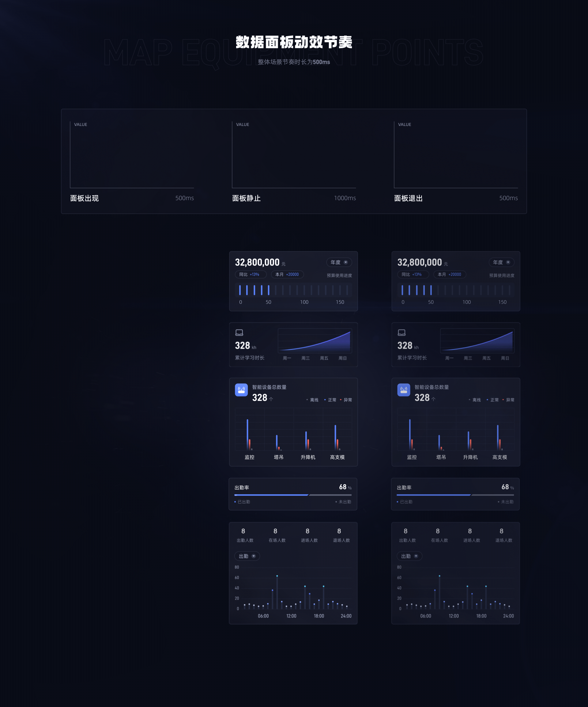The width and height of the screenshot is (588, 707).
Task: Click the 整体场景节奏时长为500ms subtitle
Action: click(x=294, y=62)
